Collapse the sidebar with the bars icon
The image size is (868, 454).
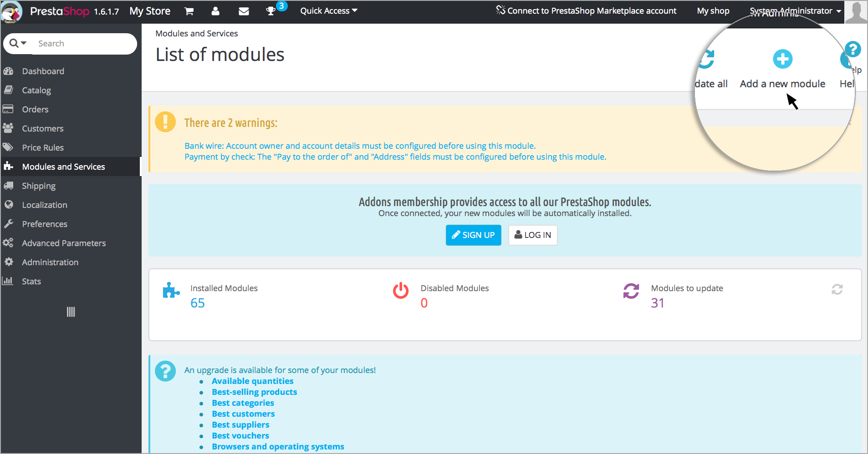71,312
